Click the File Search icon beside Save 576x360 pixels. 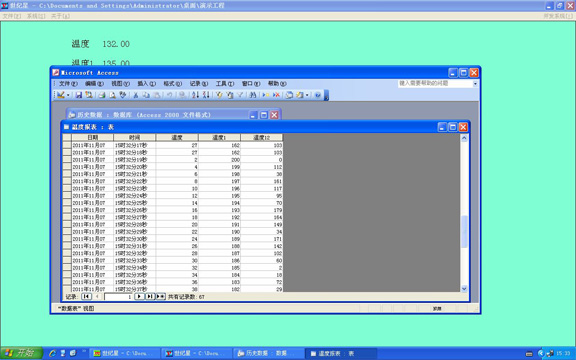[x=89, y=95]
